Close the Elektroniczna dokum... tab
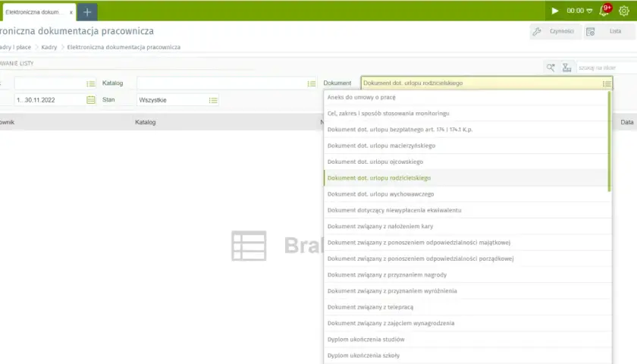This screenshot has height=364, width=637. 71,13
